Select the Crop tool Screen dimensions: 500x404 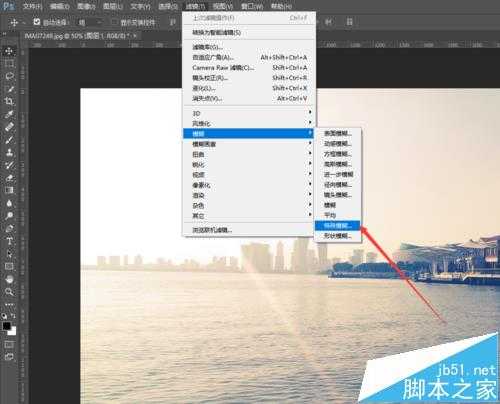pyautogui.click(x=9, y=101)
